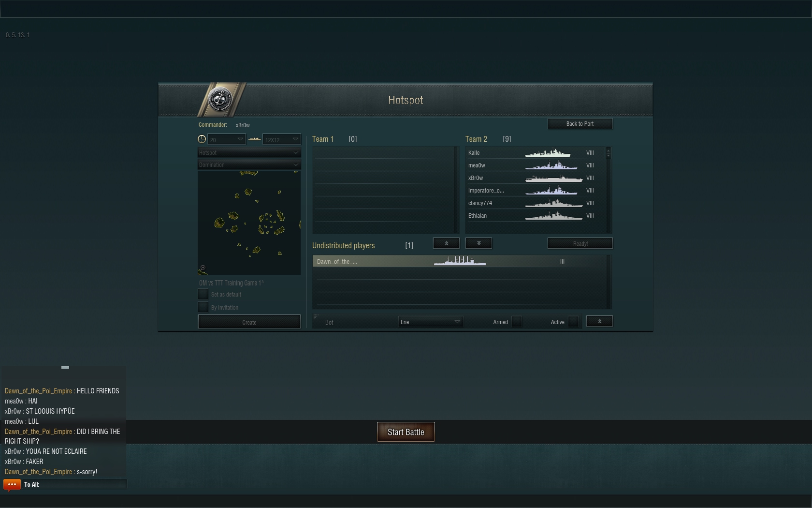812x508 pixels.
Task: Click the room name field 'OM vs TTT Training Game 1'
Action: coord(232,283)
